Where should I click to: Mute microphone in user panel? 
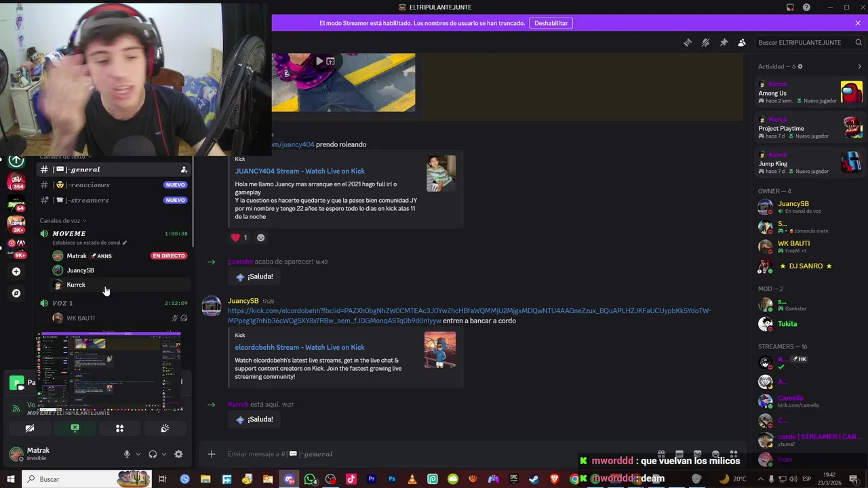click(x=127, y=454)
